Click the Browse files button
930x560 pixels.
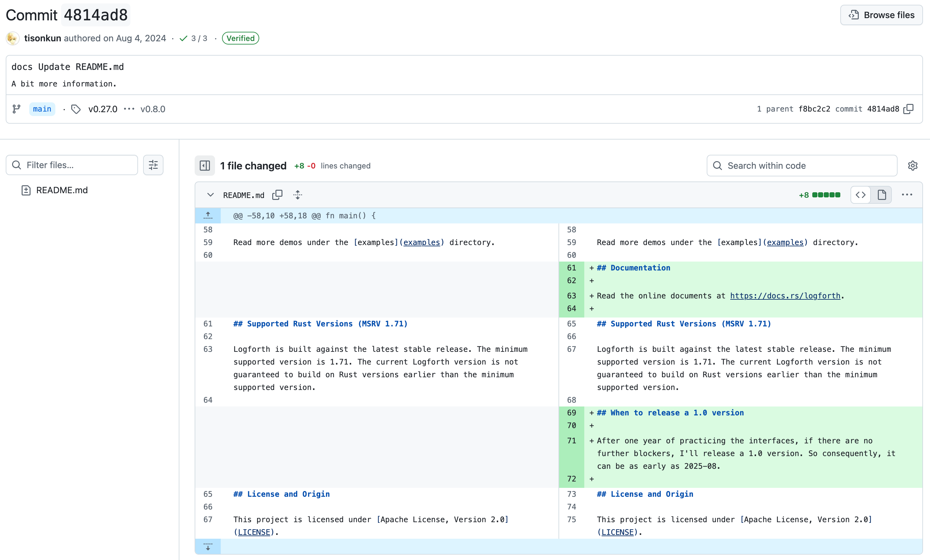pos(881,15)
